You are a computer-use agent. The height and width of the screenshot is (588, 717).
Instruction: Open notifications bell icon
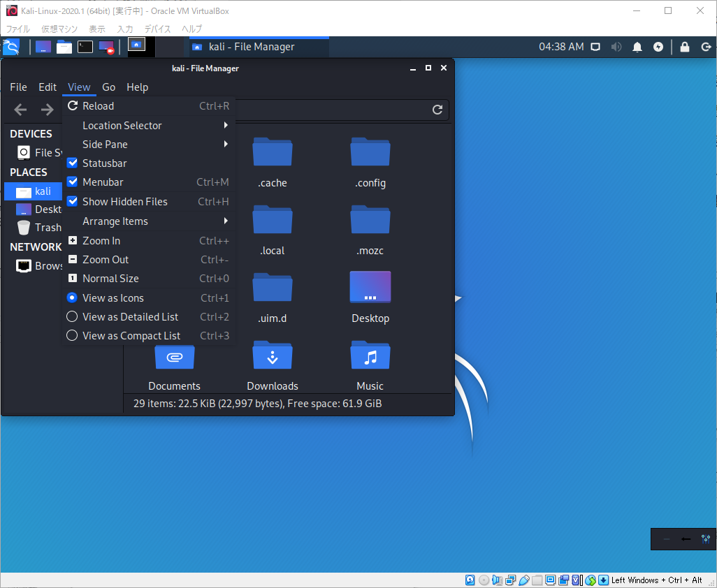pos(637,47)
